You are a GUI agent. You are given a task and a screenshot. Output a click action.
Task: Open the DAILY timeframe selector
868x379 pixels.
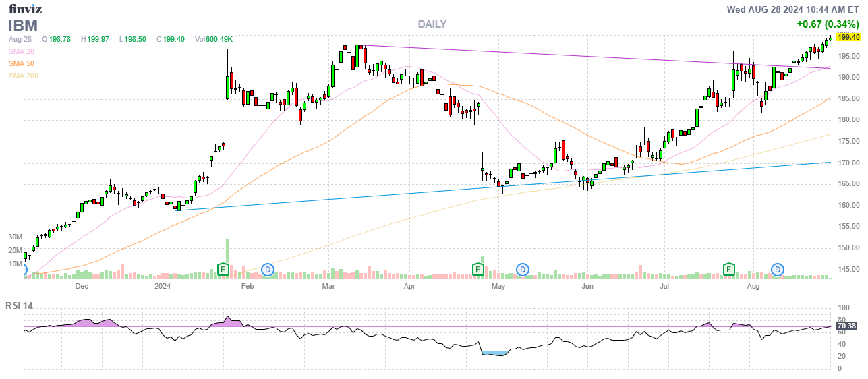[432, 24]
